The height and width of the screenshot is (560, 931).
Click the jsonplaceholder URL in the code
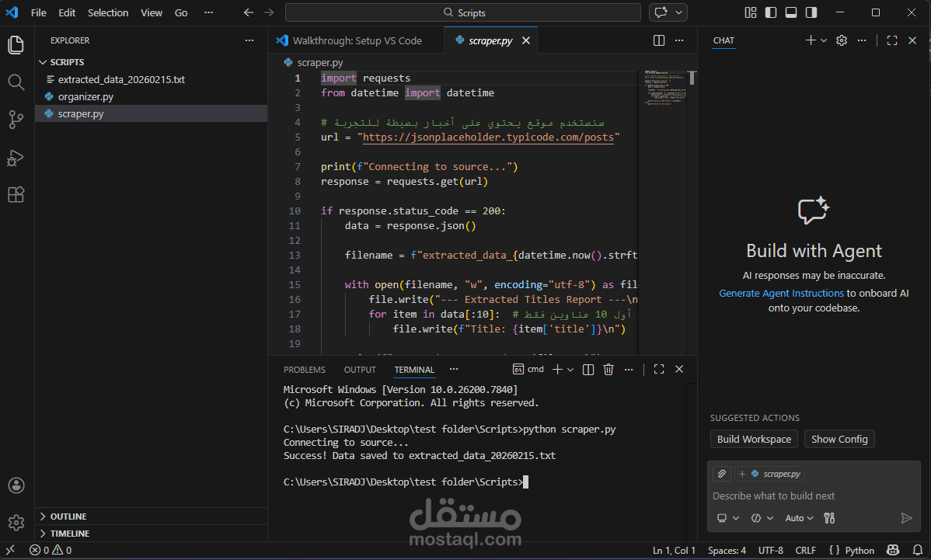(x=488, y=137)
